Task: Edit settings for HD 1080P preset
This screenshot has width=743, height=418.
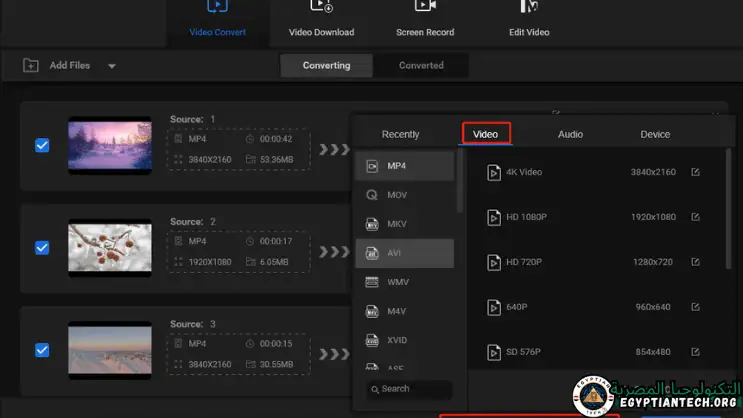Action: [x=695, y=217]
